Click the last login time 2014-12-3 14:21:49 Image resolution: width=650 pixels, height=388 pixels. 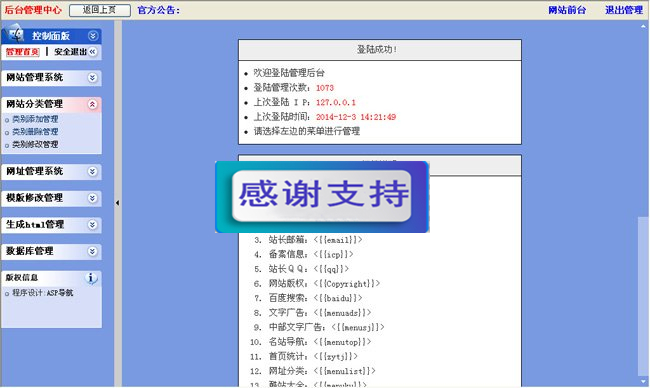click(x=356, y=117)
